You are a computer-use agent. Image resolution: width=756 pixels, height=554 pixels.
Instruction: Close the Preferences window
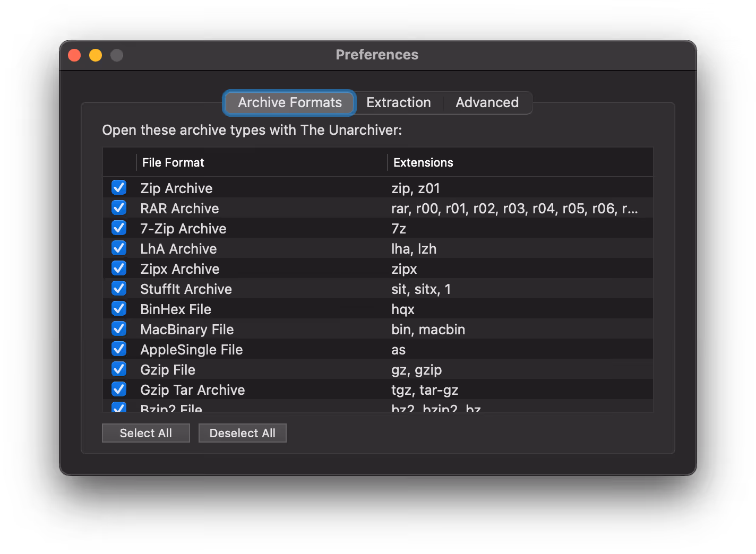click(x=74, y=55)
